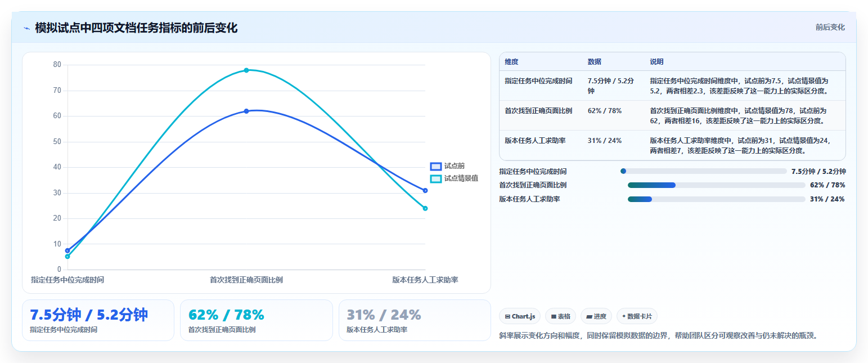Click the footnote text starting 斜率展示变化方向
The image size is (868, 363).
[x=658, y=336]
